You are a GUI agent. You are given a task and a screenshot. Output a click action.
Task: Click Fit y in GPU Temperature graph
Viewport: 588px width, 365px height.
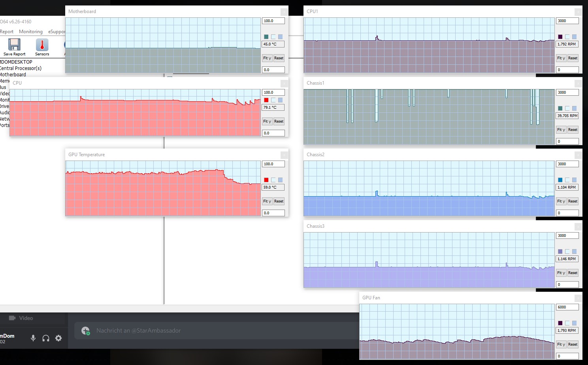pyautogui.click(x=267, y=201)
